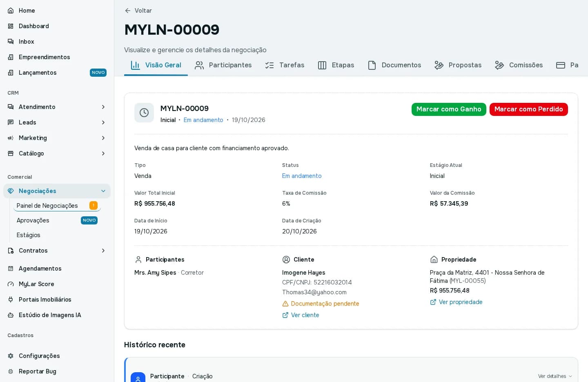Click the Configurações gear icon
This screenshot has width=588, height=382.
tap(11, 356)
